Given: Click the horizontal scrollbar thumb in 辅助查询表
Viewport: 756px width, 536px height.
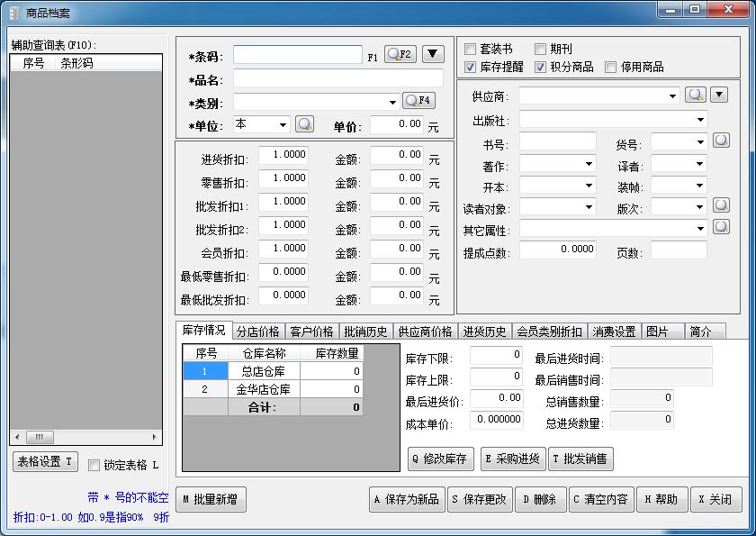Looking at the screenshot, I should [x=40, y=437].
